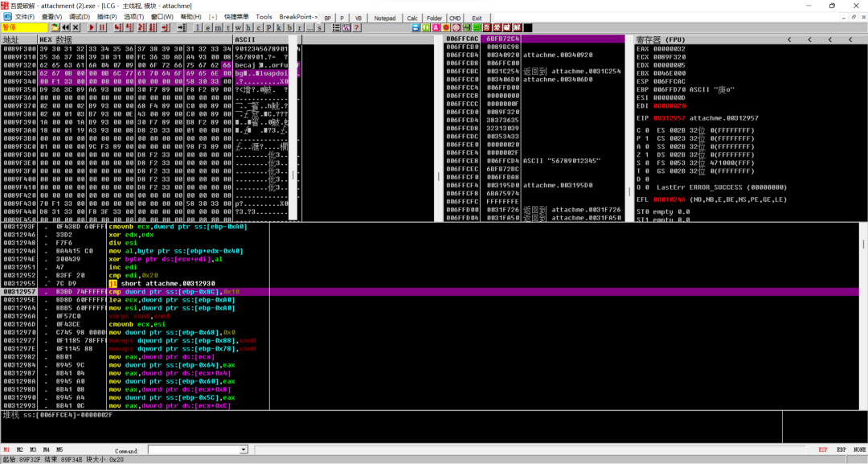Viewport: 868px width, 464px height.
Task: Click the BP shortcut button
Action: 327,18
